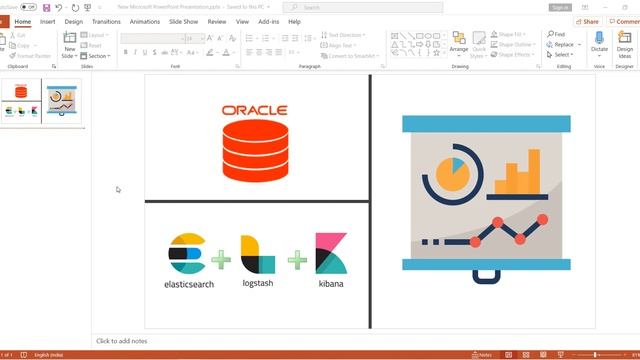This screenshot has width=640, height=360.
Task: Switch to the Transitions tab
Action: click(x=106, y=22)
